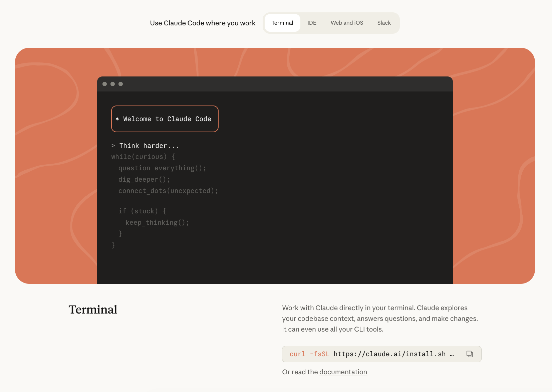Click the third terminal window dot
Image resolution: width=552 pixels, height=392 pixels.
point(120,84)
